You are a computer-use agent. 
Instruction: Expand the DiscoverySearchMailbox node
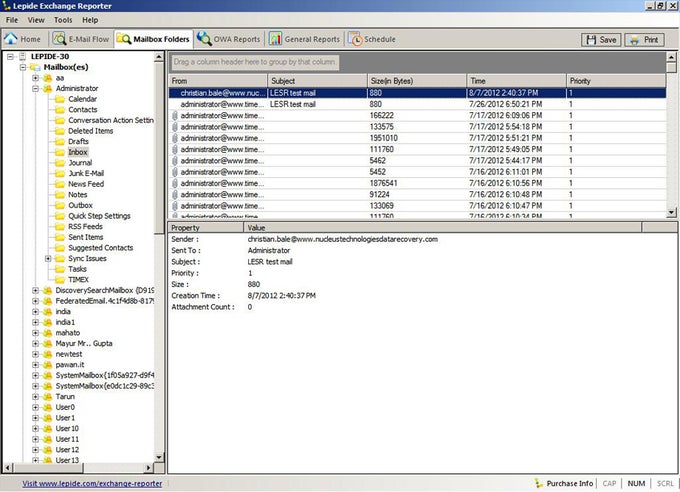click(x=36, y=290)
